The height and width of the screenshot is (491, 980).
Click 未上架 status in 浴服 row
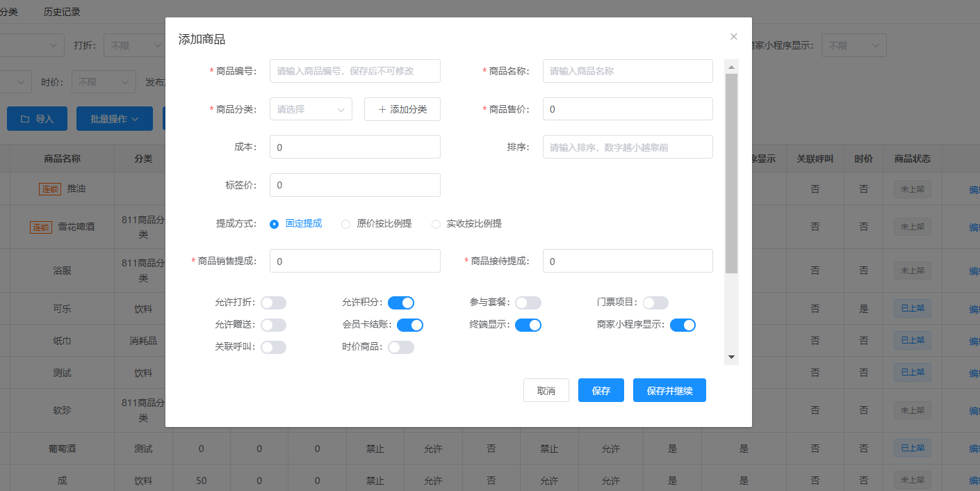click(x=912, y=271)
